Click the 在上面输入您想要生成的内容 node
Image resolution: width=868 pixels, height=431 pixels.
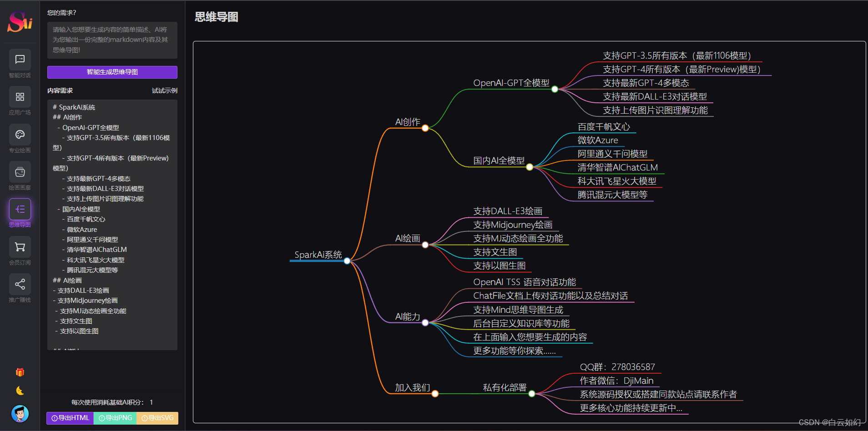[x=530, y=337]
